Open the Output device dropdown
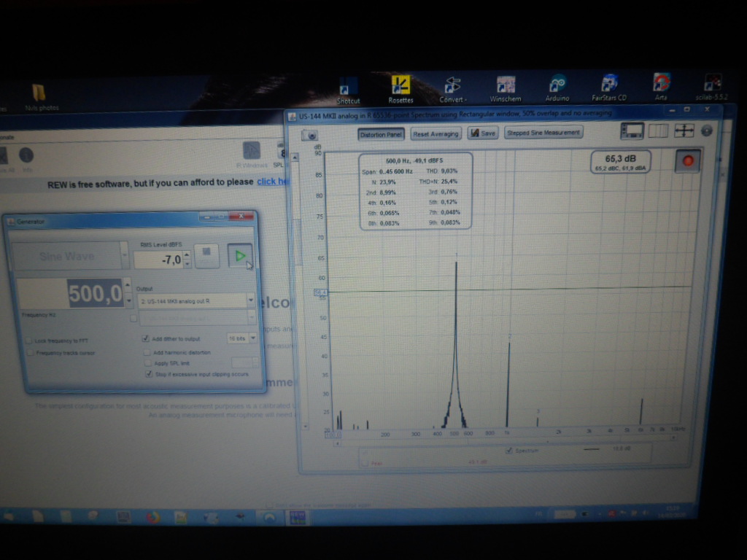Viewport: 747px width, 560px height. [x=250, y=300]
